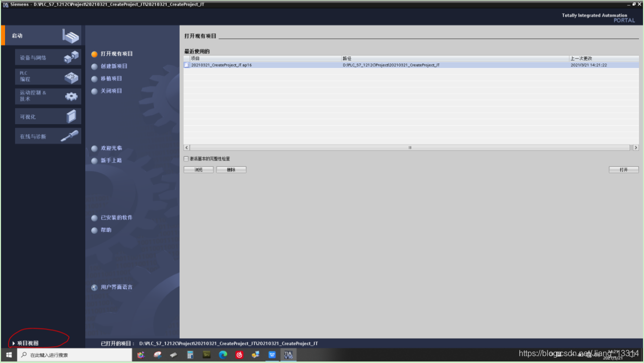Image resolution: width=644 pixels, height=363 pixels.
Task: Open the 在线与诊断 portal
Action: (x=48, y=136)
